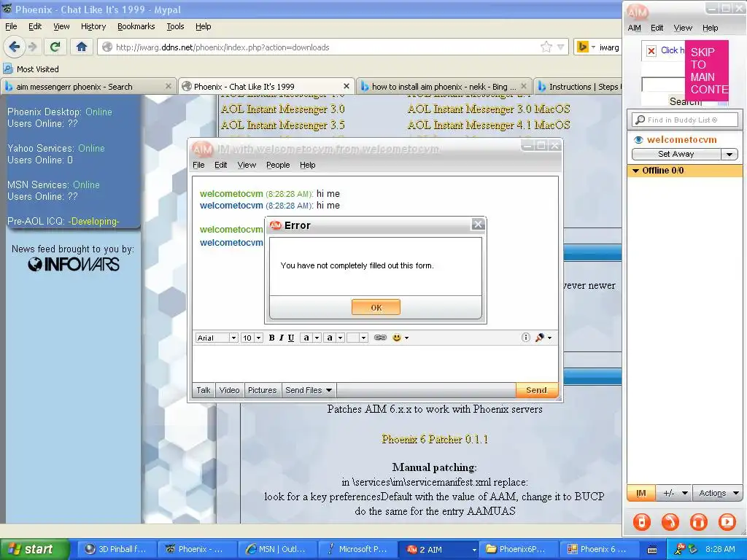
Task: Click the Video button in IM window
Action: click(x=229, y=390)
